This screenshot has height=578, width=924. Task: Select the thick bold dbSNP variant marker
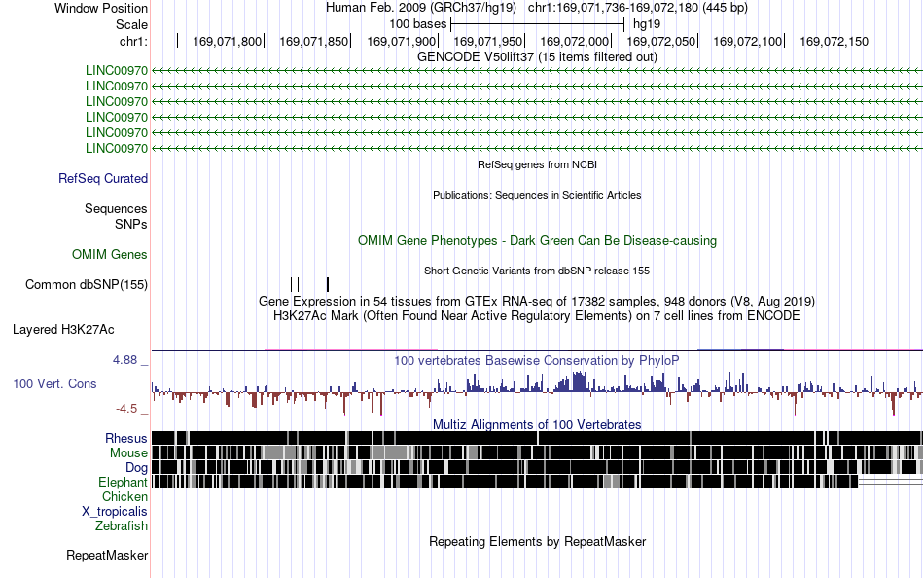328,284
